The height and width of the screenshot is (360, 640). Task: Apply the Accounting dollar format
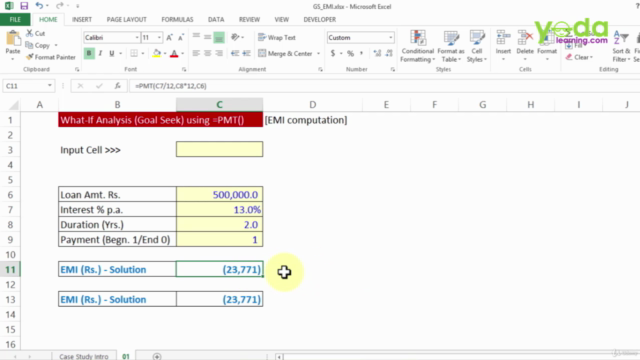click(333, 53)
